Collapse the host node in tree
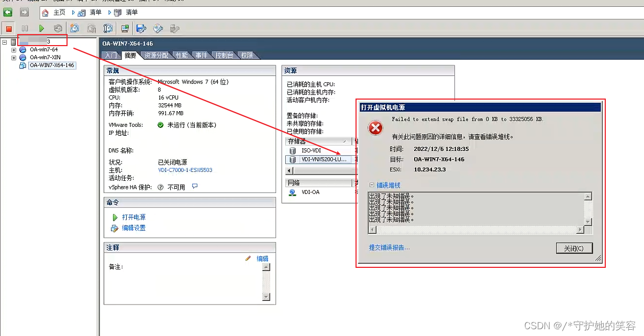Screen dimensions: 644x336 point(5,41)
